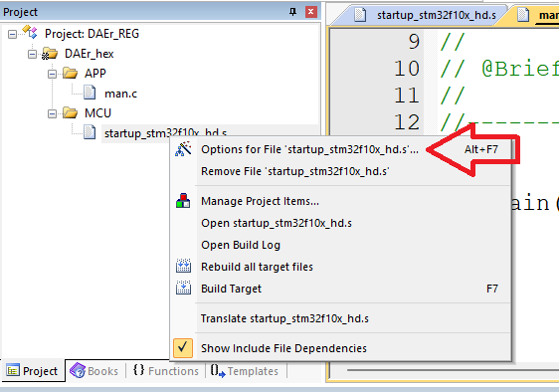The height and width of the screenshot is (392, 559).
Task: Collapse the DAEr_hex target node
Action: [32, 54]
